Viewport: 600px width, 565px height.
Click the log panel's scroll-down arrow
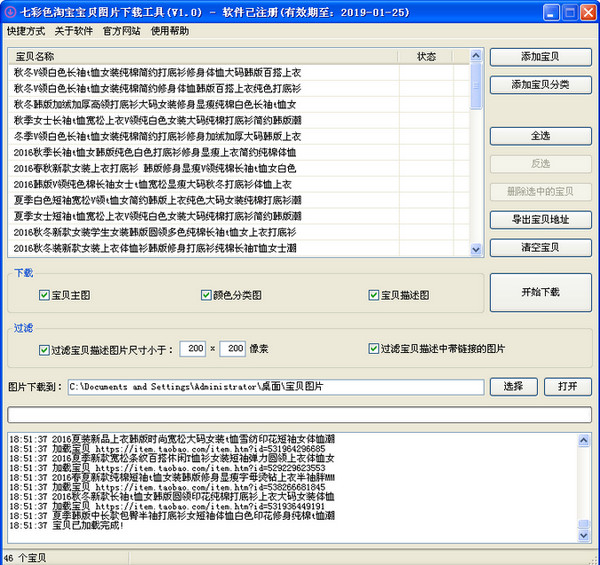584,536
